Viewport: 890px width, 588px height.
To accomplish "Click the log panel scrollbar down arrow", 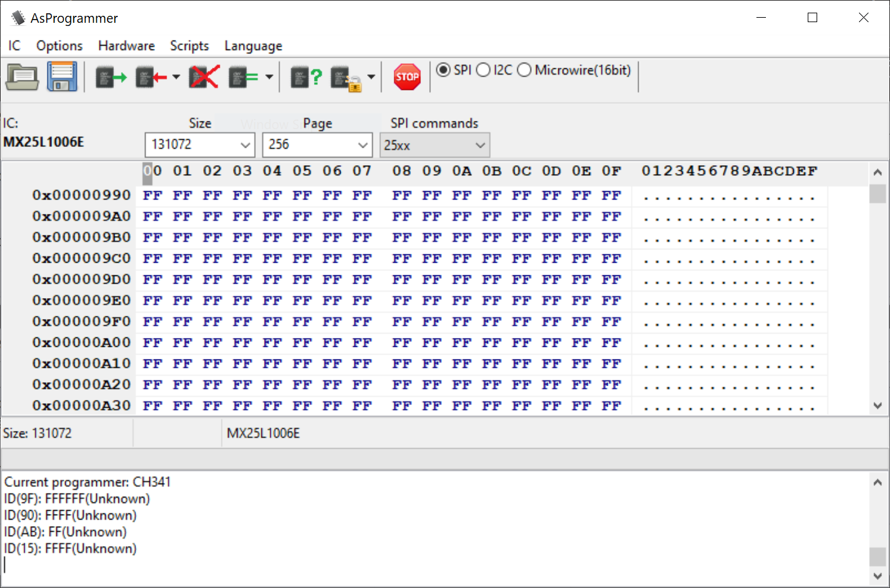I will (x=877, y=576).
